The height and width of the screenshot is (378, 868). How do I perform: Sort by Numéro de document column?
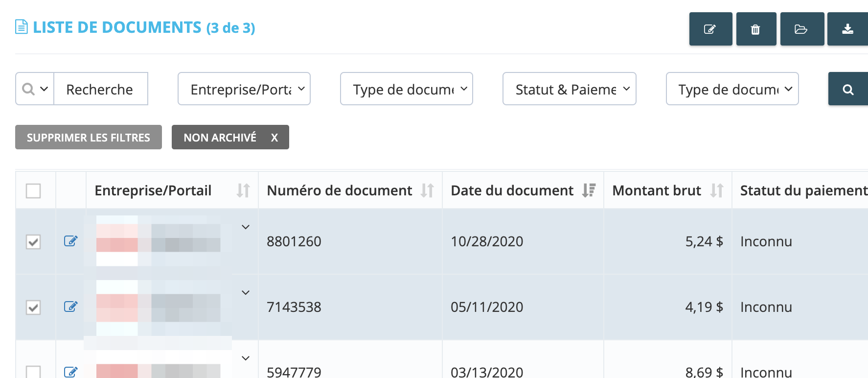[427, 190]
